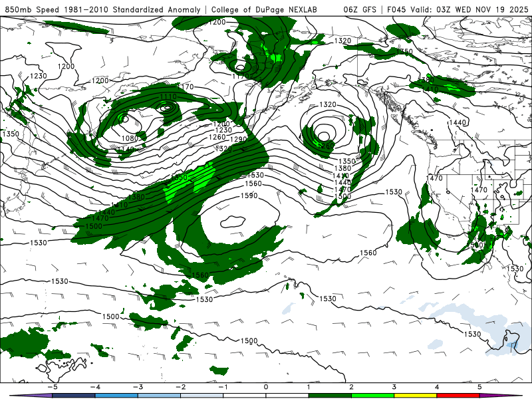Screen dimensions: 532x399
Task: Click the 'College of DuPage NEXLAB' text
Action: [264, 9]
